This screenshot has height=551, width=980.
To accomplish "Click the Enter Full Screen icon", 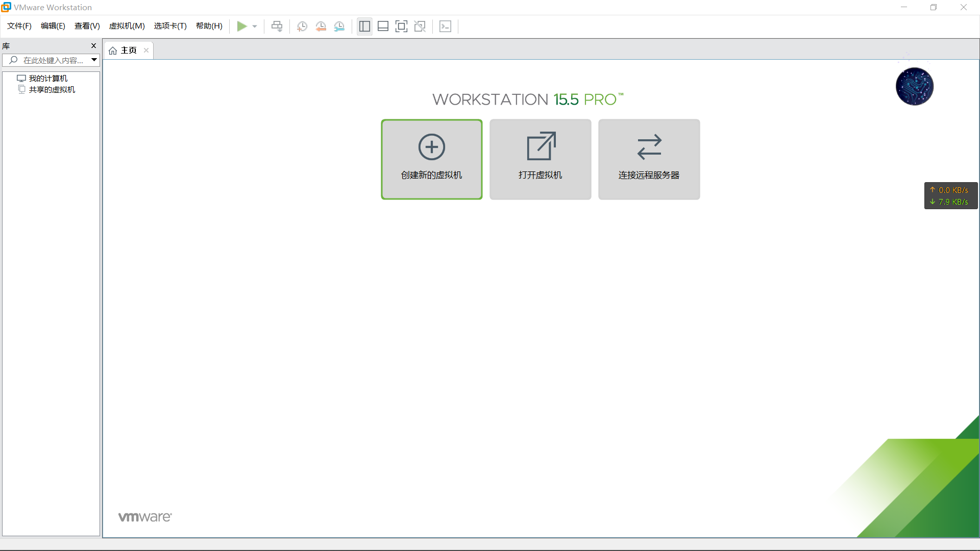I will coord(401,26).
